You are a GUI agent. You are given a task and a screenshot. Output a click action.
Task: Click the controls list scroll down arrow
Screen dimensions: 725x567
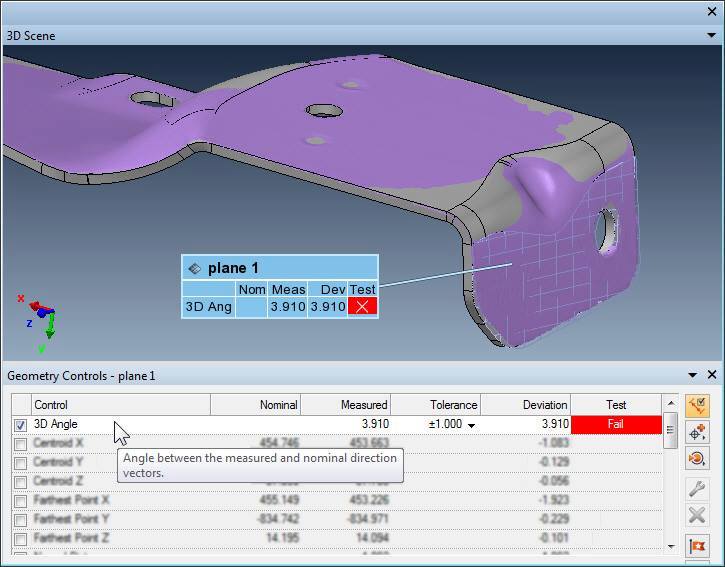[670, 547]
